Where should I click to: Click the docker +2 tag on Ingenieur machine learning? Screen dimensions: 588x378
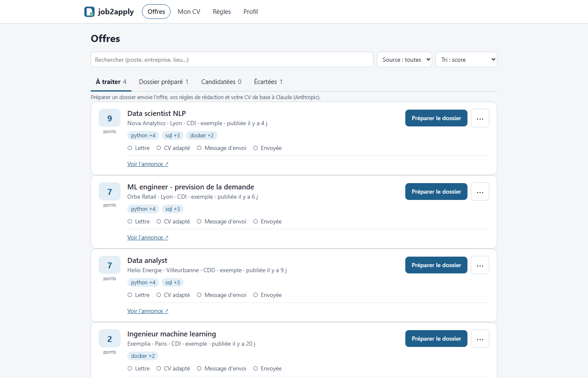point(143,356)
